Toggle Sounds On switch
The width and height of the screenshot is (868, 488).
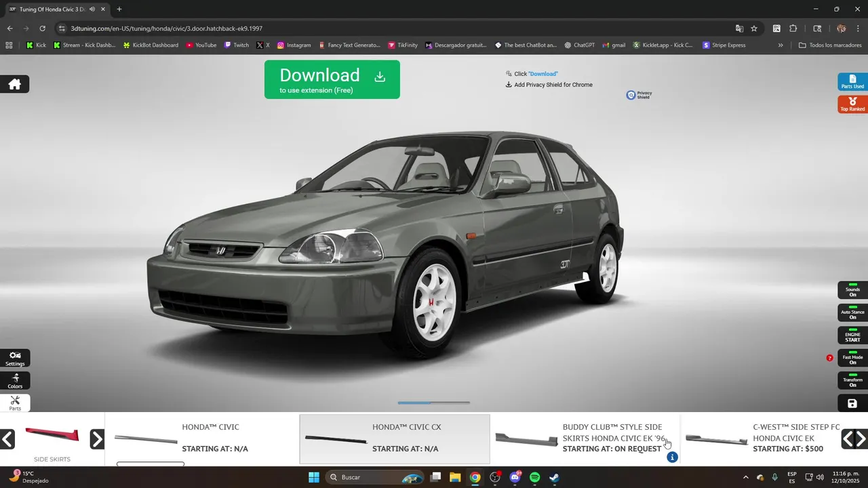(852, 290)
